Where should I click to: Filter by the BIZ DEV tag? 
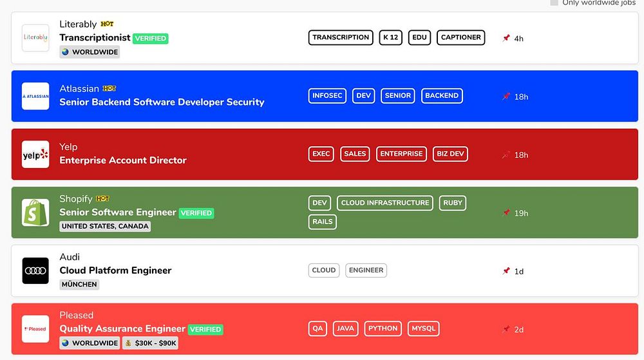click(450, 154)
